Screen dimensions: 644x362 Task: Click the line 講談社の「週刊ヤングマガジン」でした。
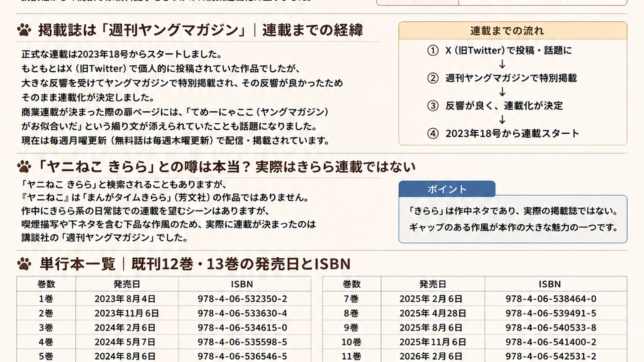(x=105, y=238)
